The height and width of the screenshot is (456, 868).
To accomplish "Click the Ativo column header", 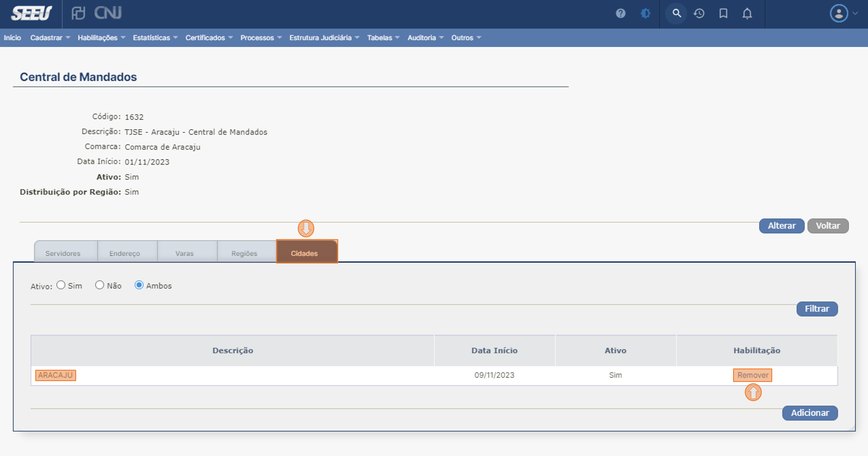I will pyautogui.click(x=616, y=351).
